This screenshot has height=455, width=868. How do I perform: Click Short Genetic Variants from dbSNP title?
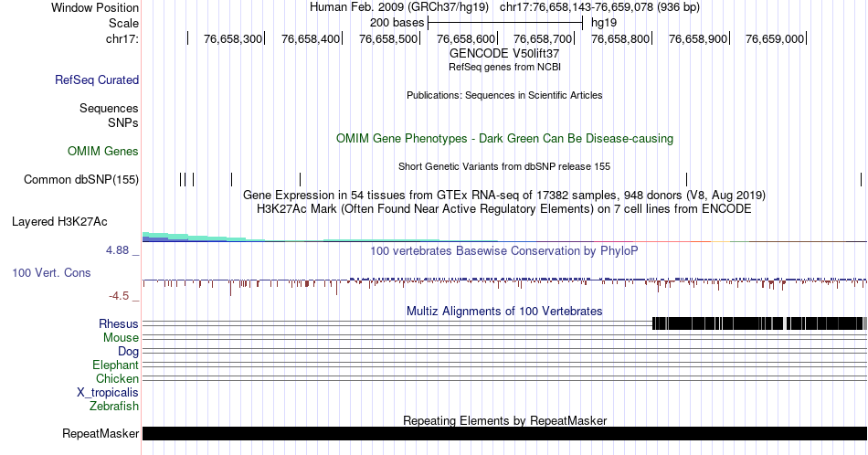(504, 166)
